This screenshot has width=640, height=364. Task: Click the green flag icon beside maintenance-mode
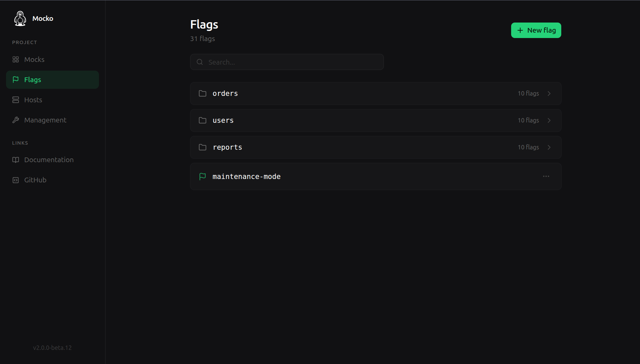tap(203, 177)
